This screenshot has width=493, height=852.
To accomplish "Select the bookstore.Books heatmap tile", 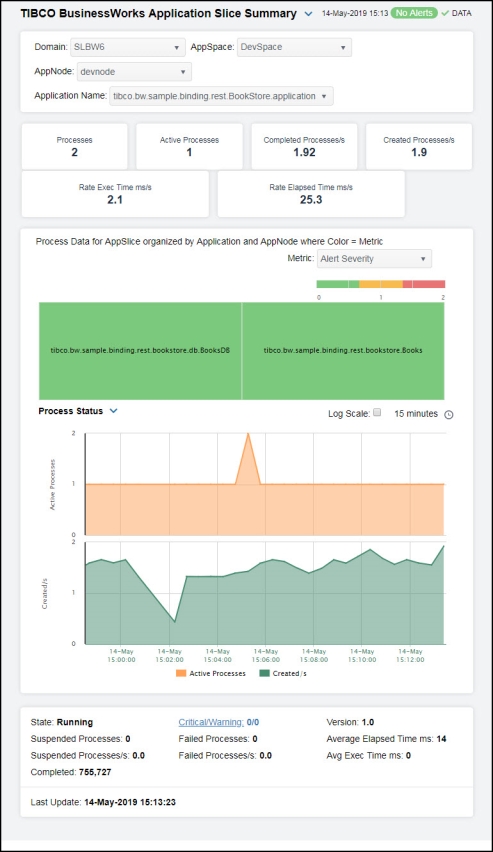I will (343, 351).
